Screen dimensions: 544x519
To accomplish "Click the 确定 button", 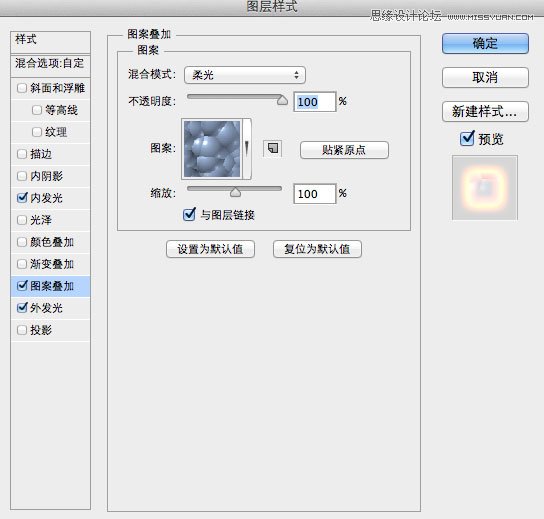I will [485, 43].
